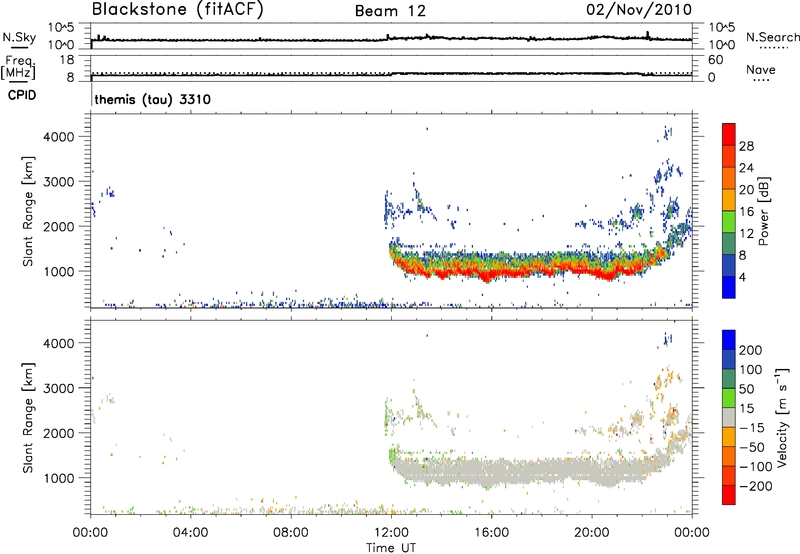
Task: Click the 60 tick on the Nave axis
Action: pyautogui.click(x=716, y=60)
